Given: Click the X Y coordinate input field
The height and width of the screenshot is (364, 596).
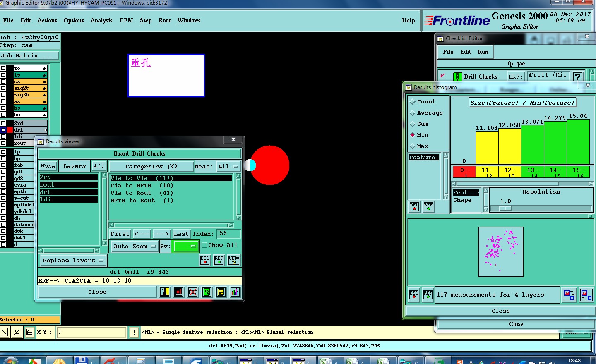Looking at the screenshot, I should [91, 332].
